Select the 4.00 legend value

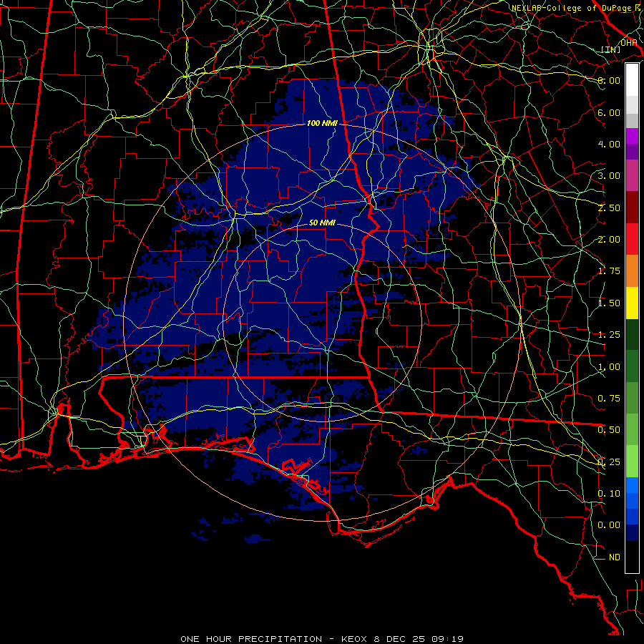[609, 144]
